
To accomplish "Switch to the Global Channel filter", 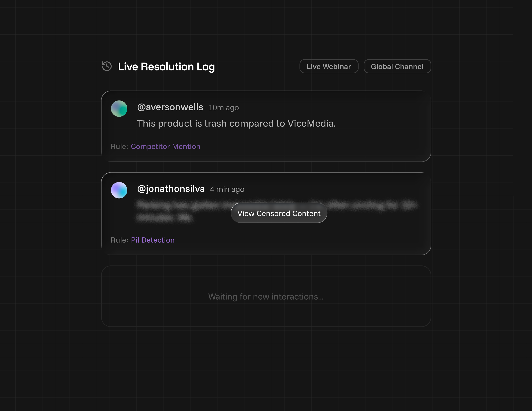I will (397, 66).
